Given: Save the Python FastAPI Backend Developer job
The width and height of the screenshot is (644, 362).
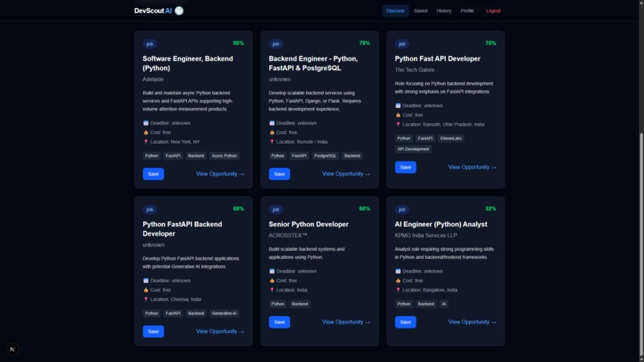Looking at the screenshot, I should click(x=153, y=331).
